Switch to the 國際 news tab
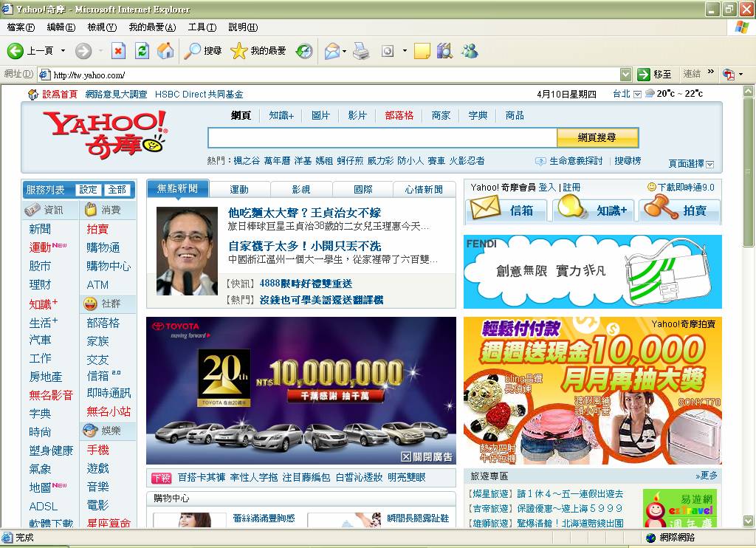 click(362, 190)
